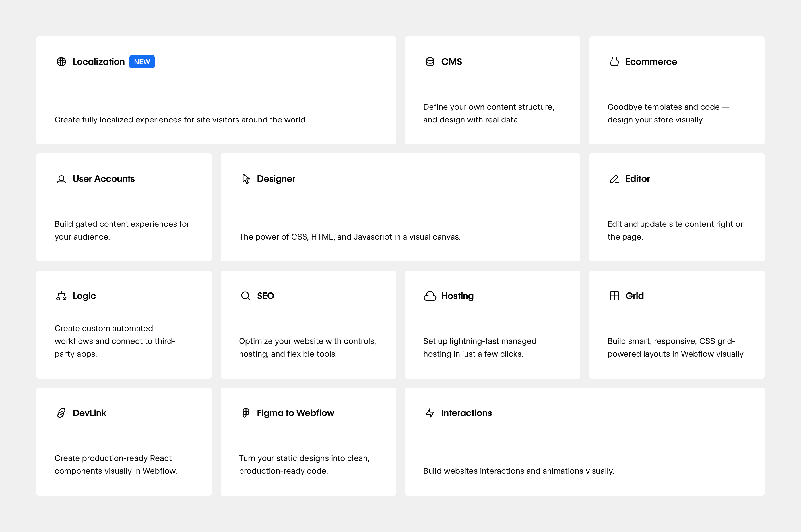
Task: Click the Interactions lightning bolt icon
Action: (x=430, y=413)
